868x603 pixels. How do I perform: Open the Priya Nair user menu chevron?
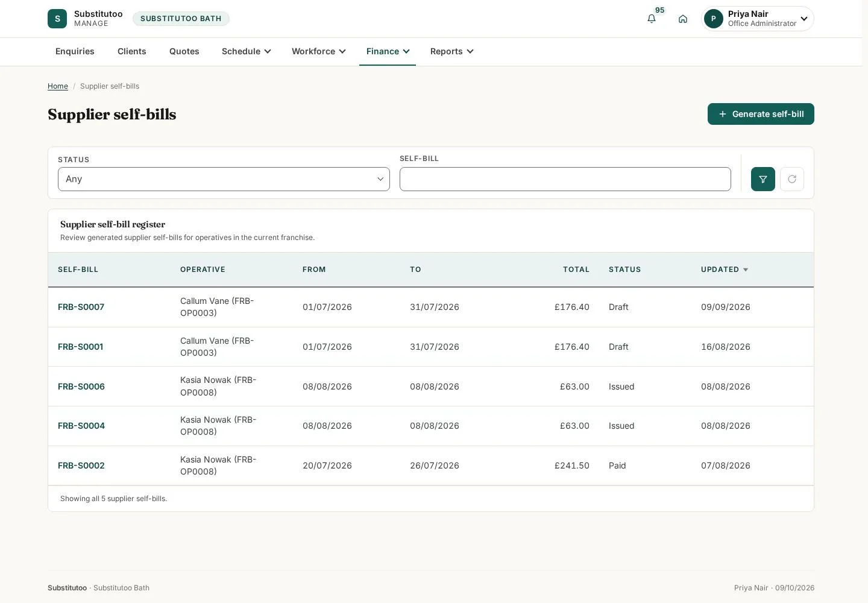point(804,19)
